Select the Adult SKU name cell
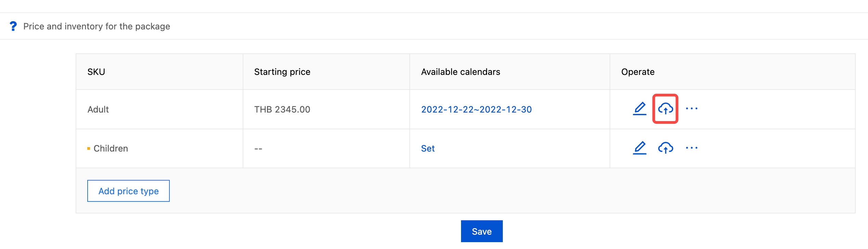The image size is (868, 249). 98,109
